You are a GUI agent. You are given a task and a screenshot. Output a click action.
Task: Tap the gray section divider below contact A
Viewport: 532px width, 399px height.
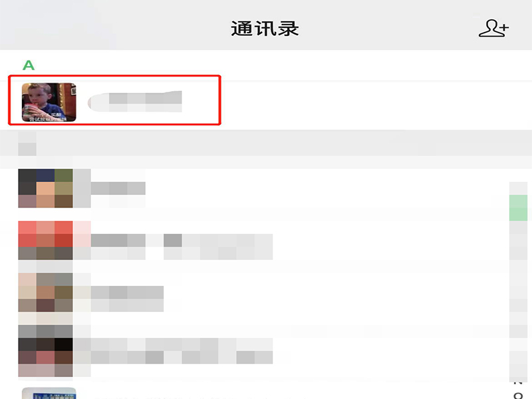266,143
